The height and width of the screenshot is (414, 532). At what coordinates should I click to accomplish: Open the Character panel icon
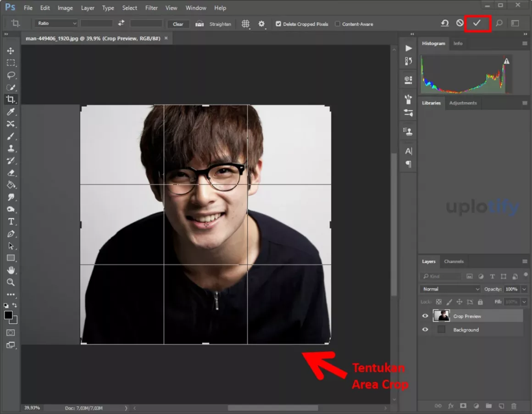409,151
